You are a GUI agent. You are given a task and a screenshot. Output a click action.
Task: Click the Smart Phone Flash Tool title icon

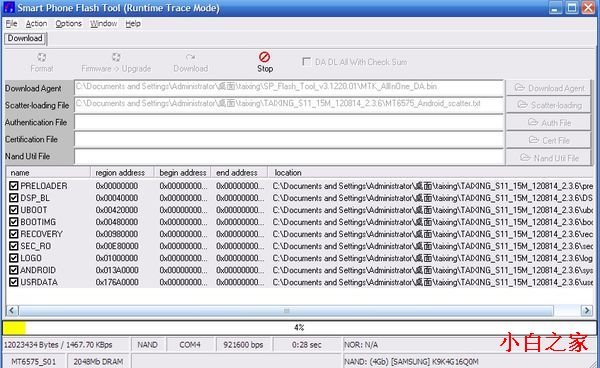tap(9, 8)
